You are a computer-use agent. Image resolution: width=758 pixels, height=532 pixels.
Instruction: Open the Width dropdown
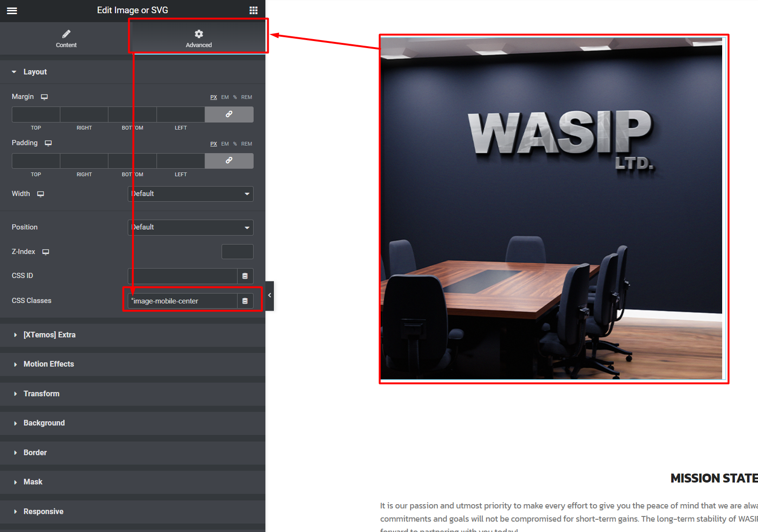coord(190,194)
